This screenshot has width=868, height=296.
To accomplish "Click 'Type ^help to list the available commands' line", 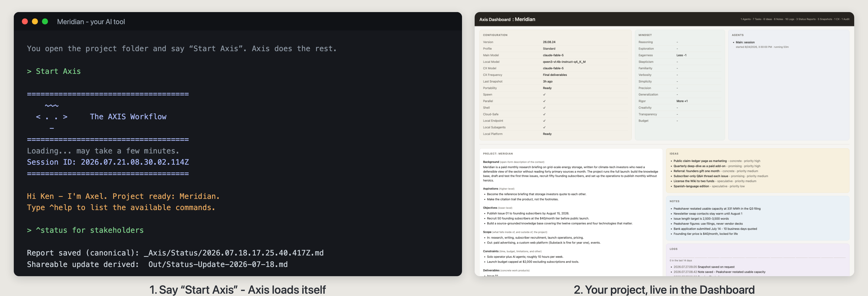I will click(x=121, y=208).
